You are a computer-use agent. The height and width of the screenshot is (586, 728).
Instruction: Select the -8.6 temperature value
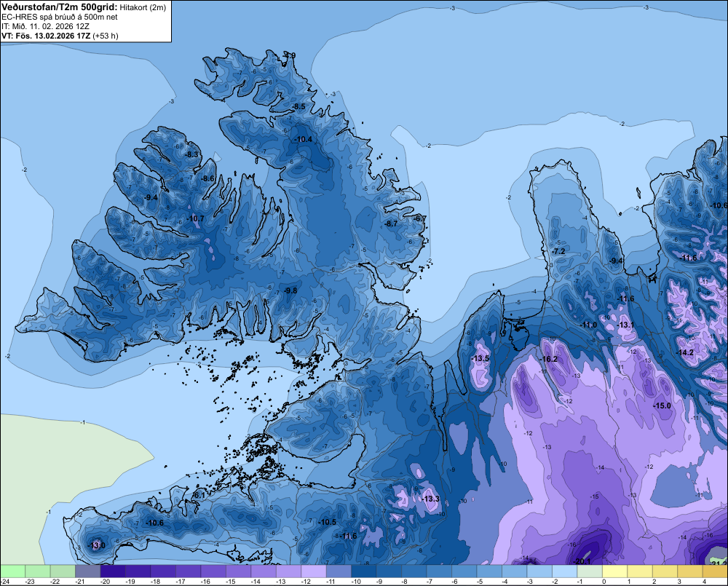click(208, 178)
